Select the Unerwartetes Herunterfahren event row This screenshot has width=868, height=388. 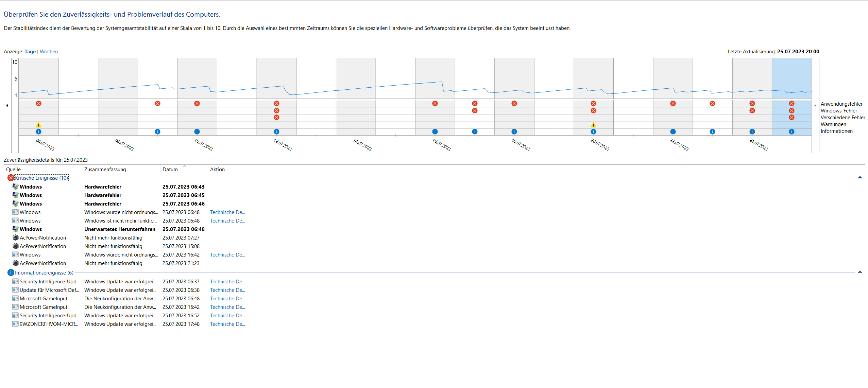120,229
